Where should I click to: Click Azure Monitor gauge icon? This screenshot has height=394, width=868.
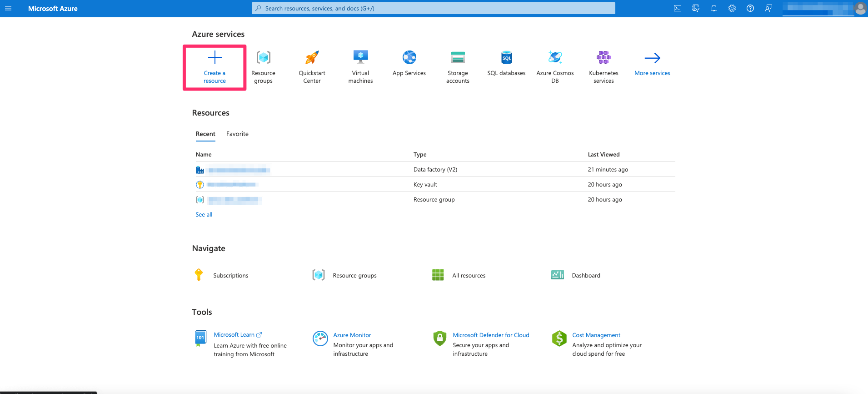point(320,338)
